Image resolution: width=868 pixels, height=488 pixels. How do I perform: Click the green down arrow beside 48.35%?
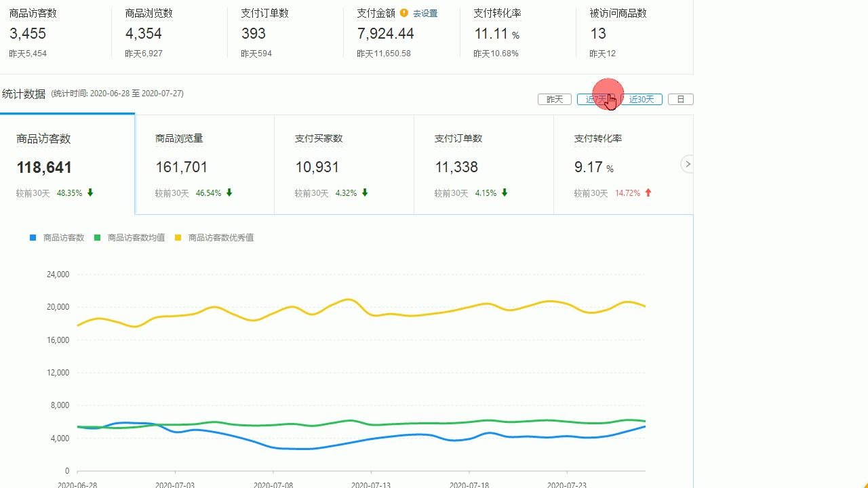pyautogui.click(x=90, y=193)
